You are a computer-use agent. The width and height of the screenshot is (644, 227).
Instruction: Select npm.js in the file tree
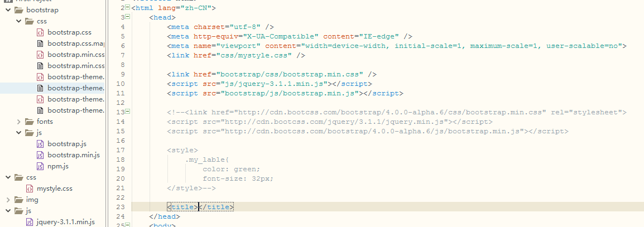[58, 166]
